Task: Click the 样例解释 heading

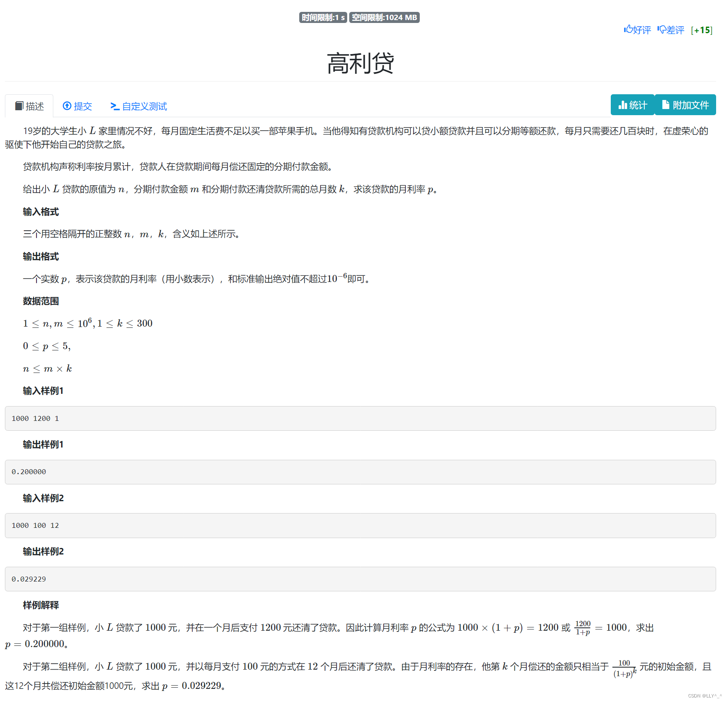Action: 41,605
